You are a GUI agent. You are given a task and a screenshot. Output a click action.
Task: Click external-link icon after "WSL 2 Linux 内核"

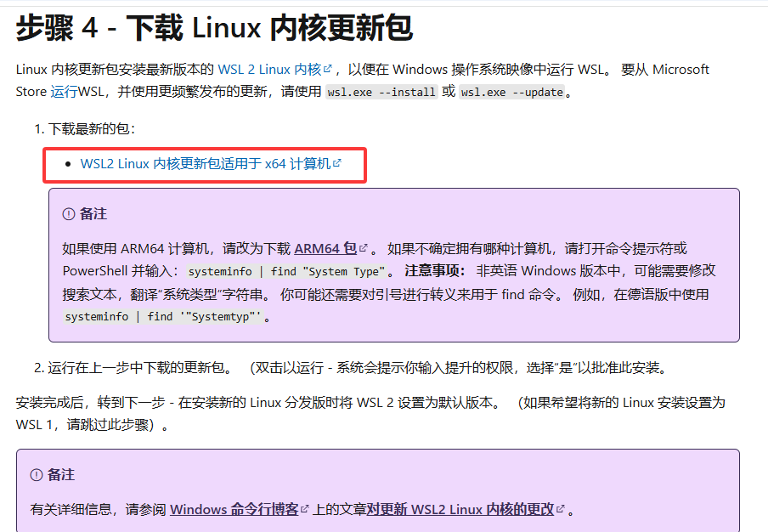(328, 70)
